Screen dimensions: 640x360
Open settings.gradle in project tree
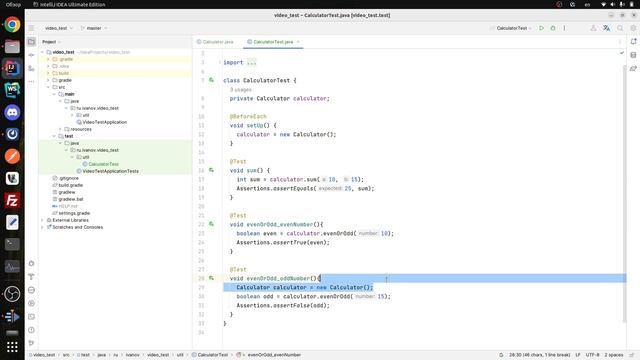tap(74, 213)
